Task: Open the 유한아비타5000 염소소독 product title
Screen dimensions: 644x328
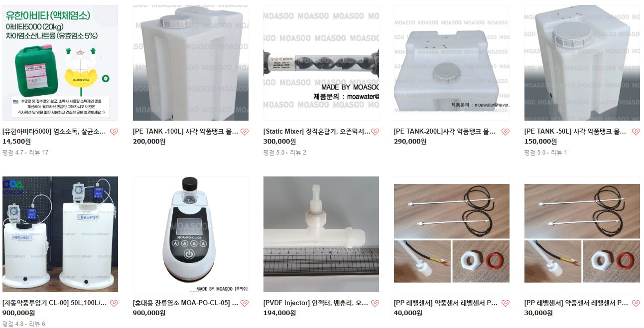Action: point(54,132)
